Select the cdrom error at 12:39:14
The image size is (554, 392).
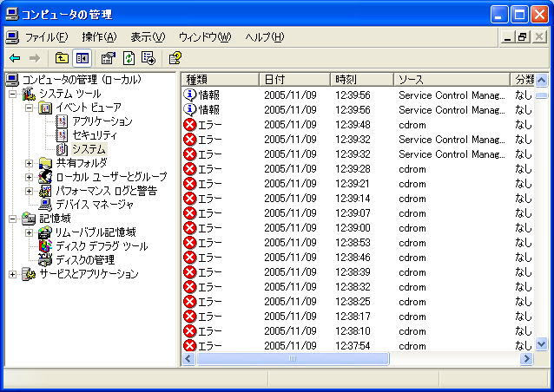[x=359, y=199]
